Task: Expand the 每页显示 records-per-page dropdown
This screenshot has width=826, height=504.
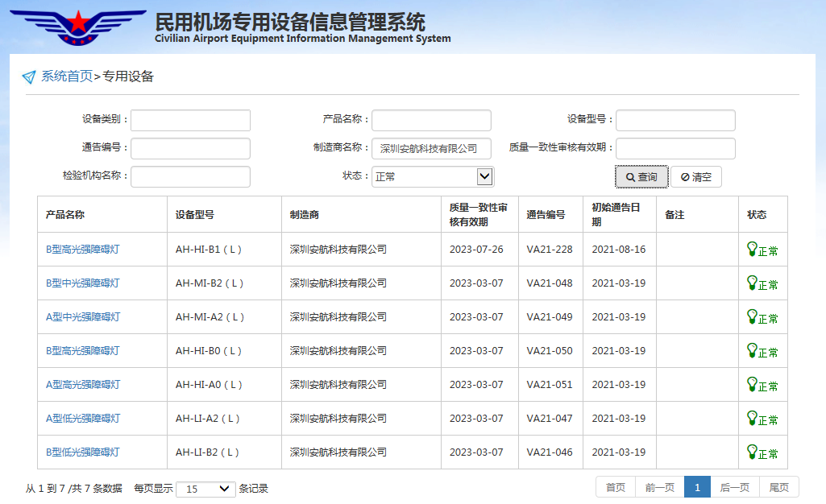Action: [x=205, y=489]
